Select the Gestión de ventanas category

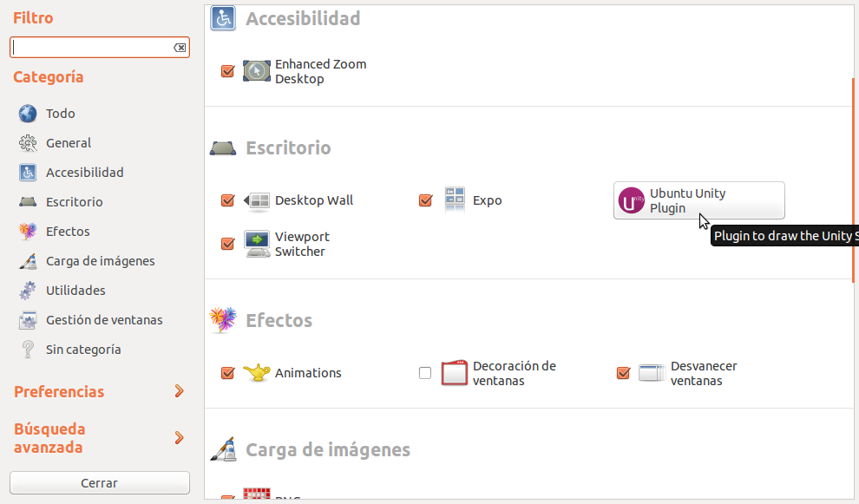103,320
